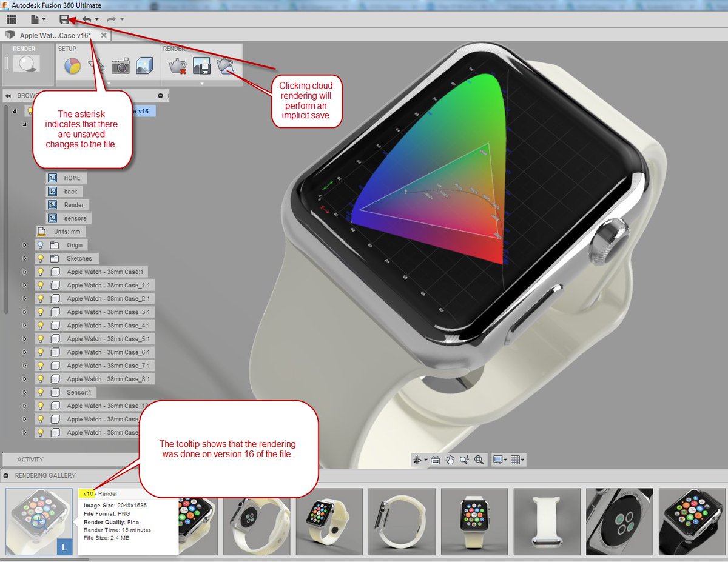Expand the Origin folder tree arrow
The height and width of the screenshot is (562, 728).
click(25, 245)
